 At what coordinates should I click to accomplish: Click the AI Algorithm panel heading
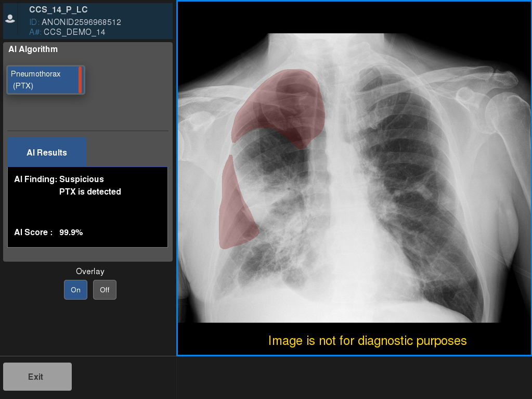click(x=33, y=49)
